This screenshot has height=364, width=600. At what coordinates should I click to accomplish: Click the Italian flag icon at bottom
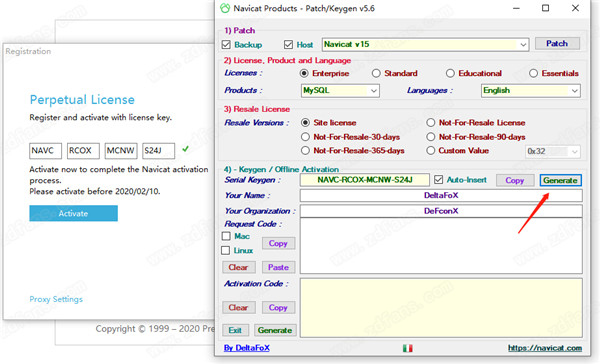408,348
